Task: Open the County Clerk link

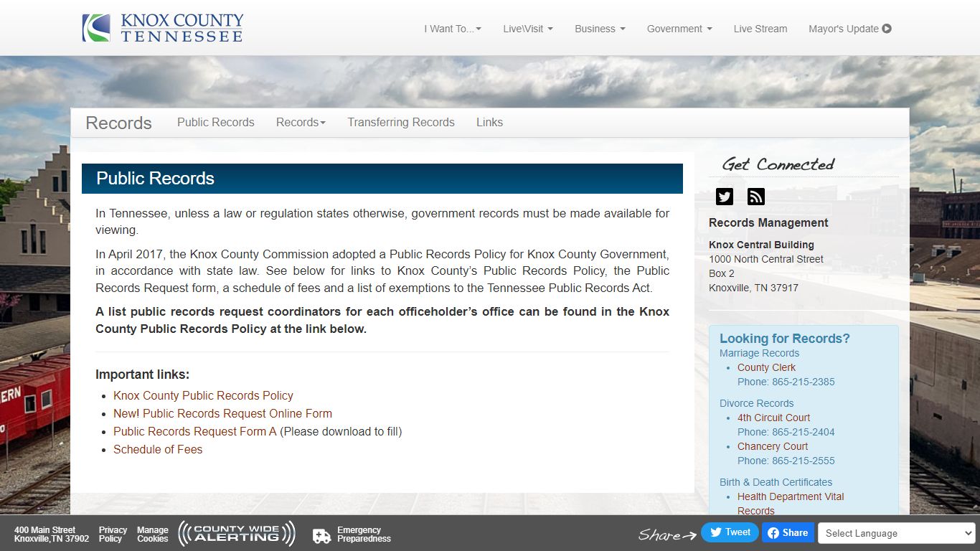Action: point(766,367)
